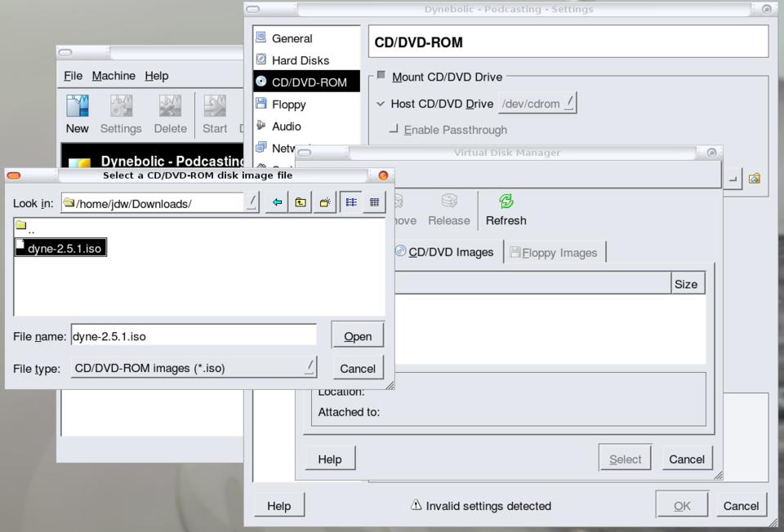Switch file dialog to detail view
Image resolution: width=784 pixels, height=532 pixels.
coord(375,202)
